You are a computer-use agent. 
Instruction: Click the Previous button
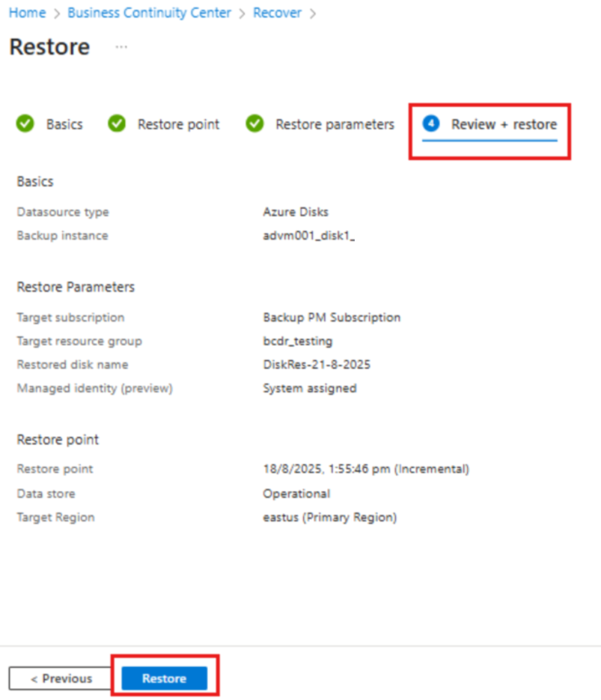[x=60, y=678]
